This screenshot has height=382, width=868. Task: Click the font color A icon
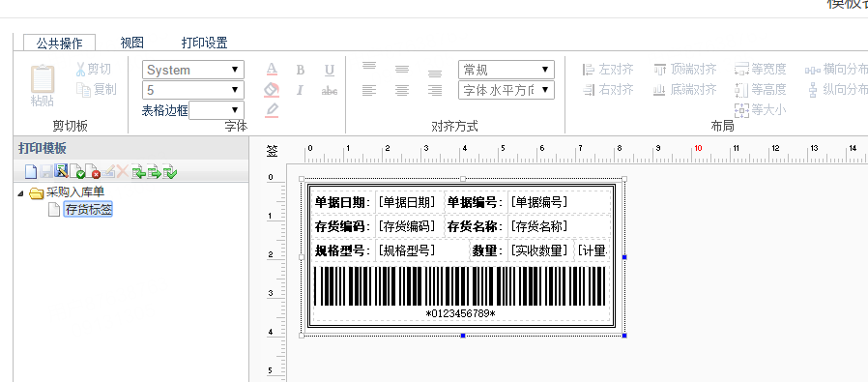[272, 70]
